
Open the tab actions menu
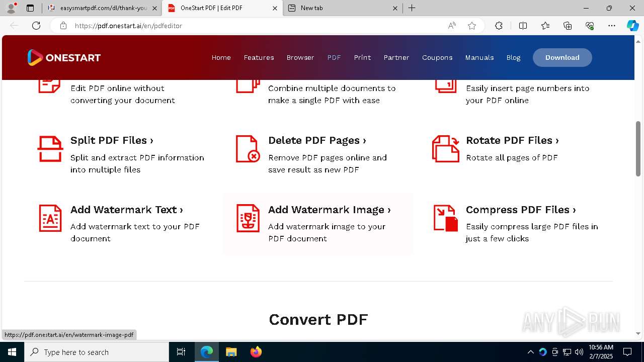pos(30,8)
